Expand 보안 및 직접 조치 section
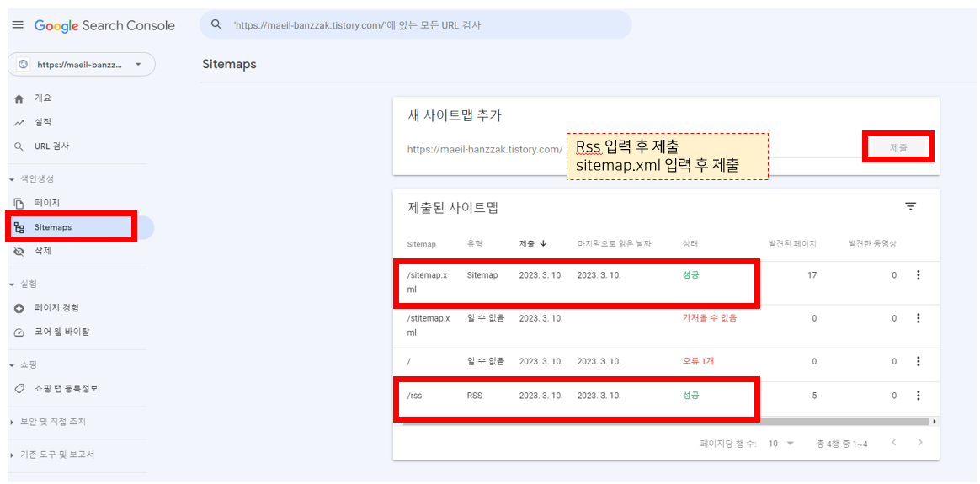This screenshot has height=484, width=980. (47, 422)
